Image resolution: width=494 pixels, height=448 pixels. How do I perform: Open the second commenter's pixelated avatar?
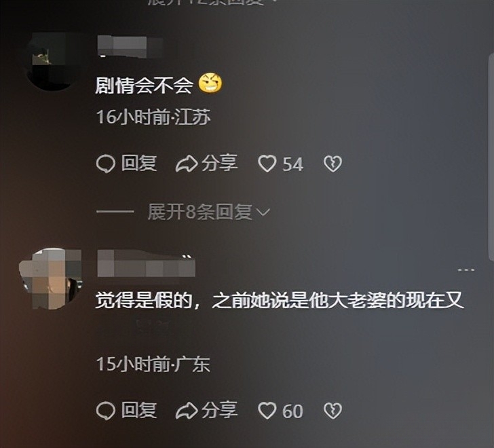50,279
